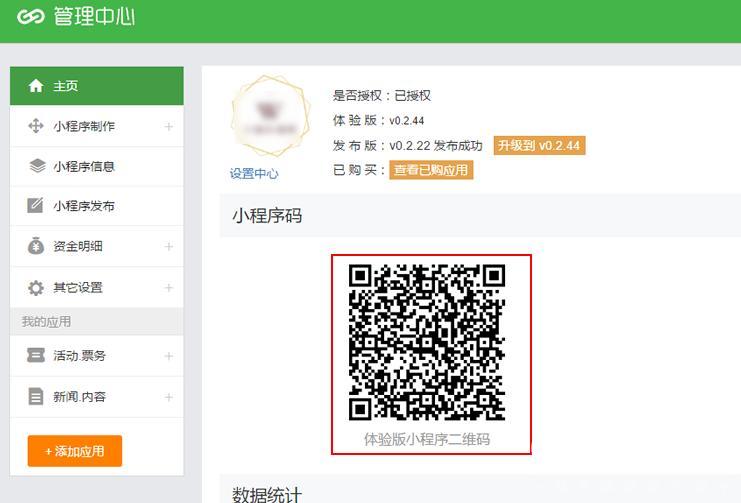Click the 小程序码 section heading
Image resolution: width=741 pixels, height=503 pixels.
[x=267, y=216]
